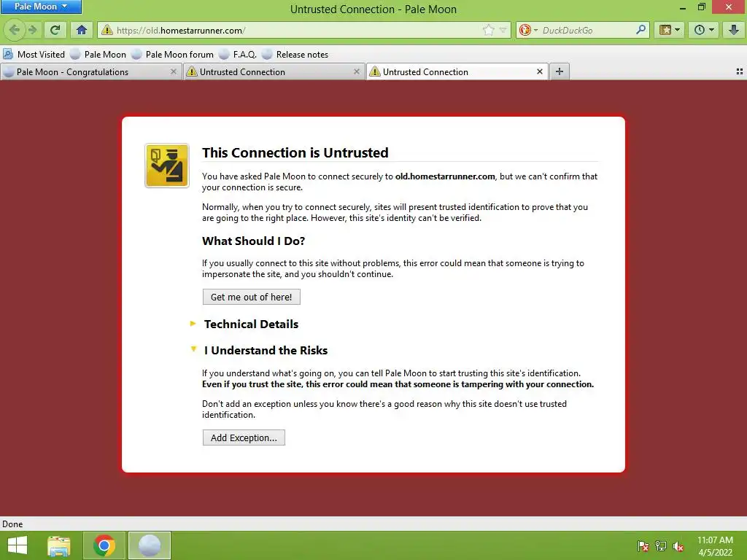
Task: Click Get me out of here! button
Action: (x=251, y=297)
